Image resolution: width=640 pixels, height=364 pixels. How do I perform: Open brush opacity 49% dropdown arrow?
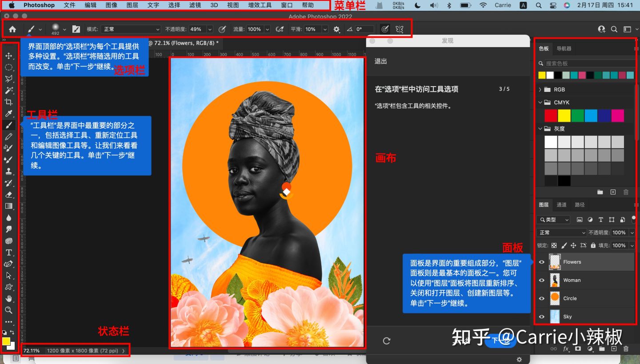pos(210,29)
